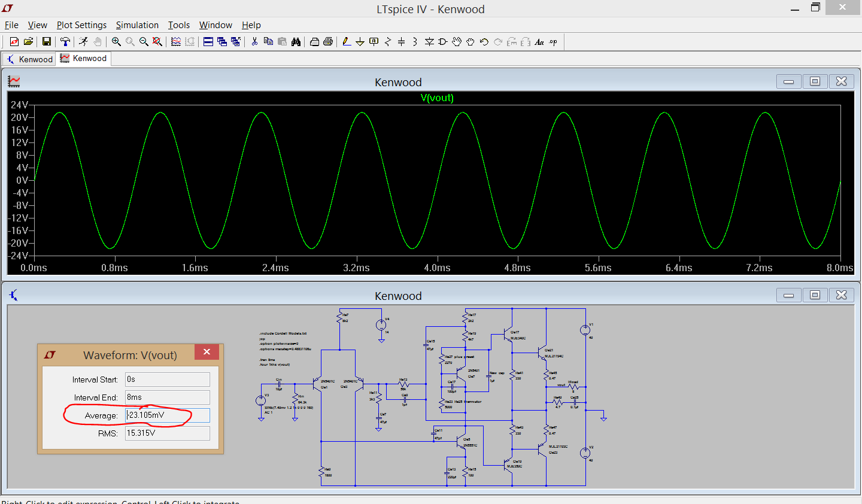The width and height of the screenshot is (862, 504).
Task: Open the View menu
Action: [x=37, y=25]
